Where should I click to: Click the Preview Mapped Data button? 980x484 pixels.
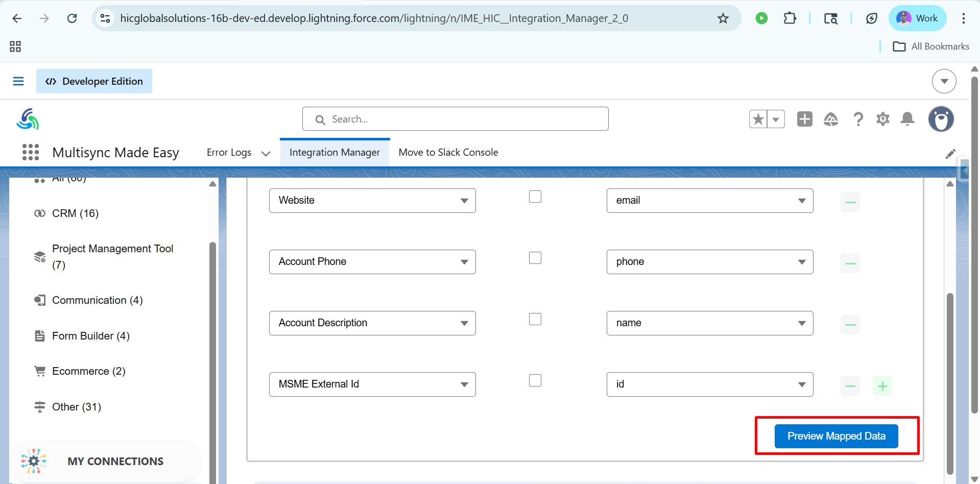836,436
